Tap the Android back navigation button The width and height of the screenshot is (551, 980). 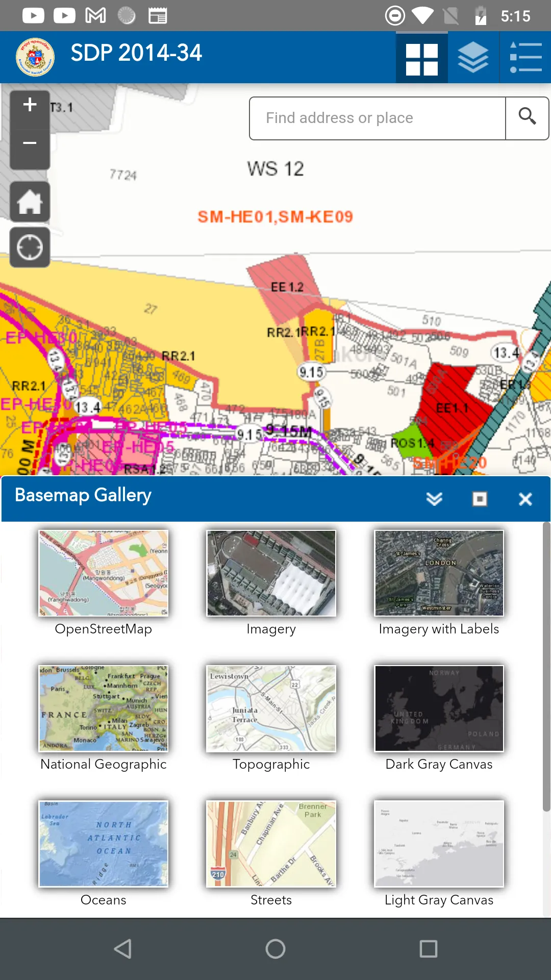pyautogui.click(x=123, y=949)
